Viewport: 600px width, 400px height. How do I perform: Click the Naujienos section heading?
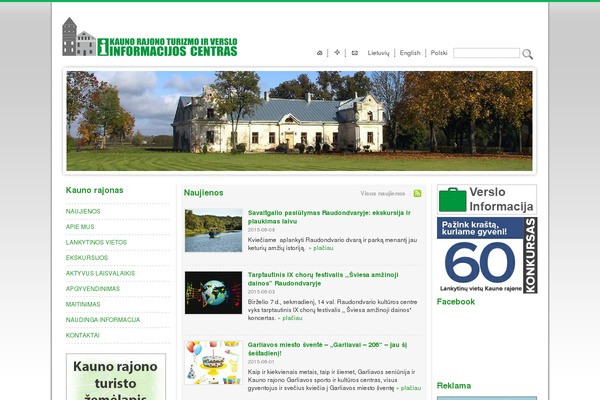point(204,193)
